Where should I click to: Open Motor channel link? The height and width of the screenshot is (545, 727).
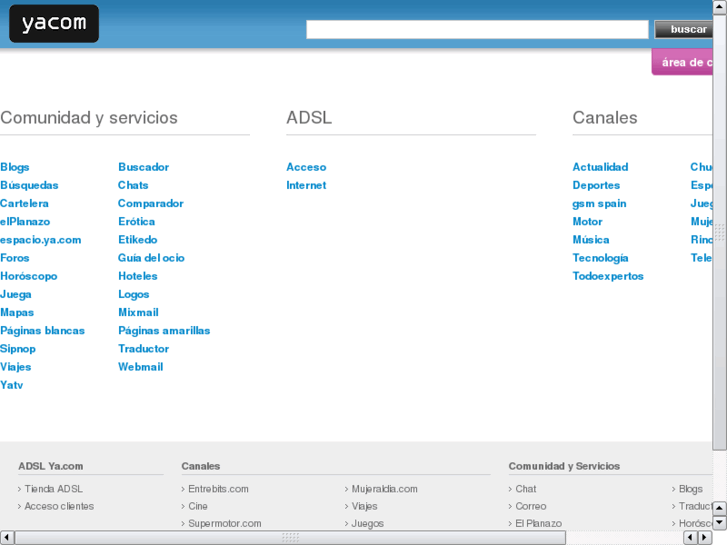point(587,221)
